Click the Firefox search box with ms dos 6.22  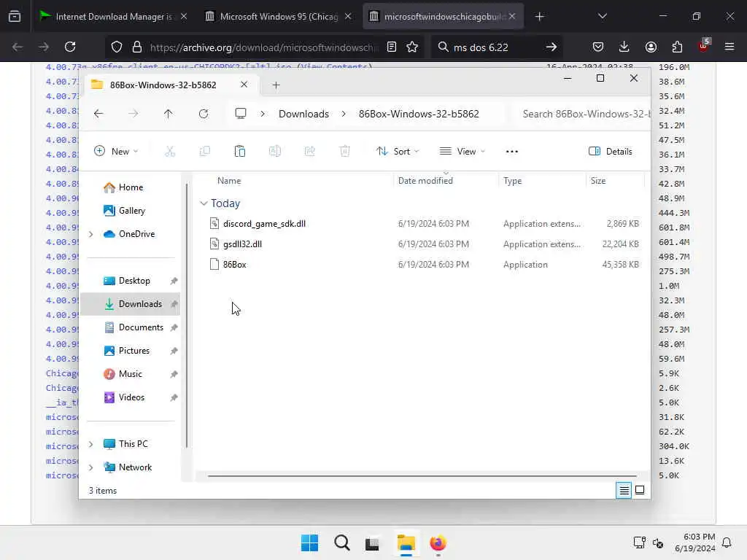(x=496, y=47)
